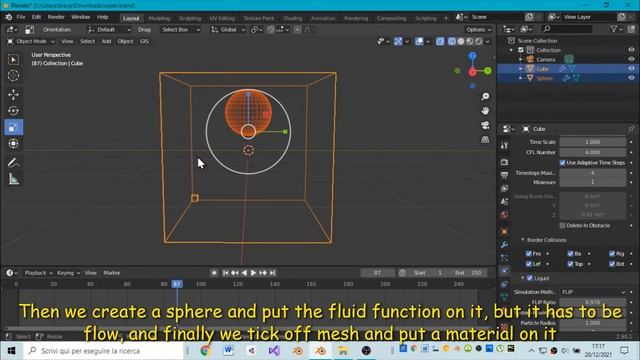Image resolution: width=640 pixels, height=360 pixels.
Task: Open the Object Mode dropdown
Action: [31, 41]
